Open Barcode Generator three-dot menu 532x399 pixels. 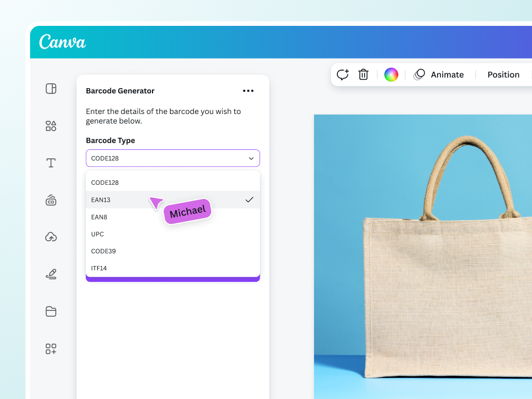[x=248, y=91]
